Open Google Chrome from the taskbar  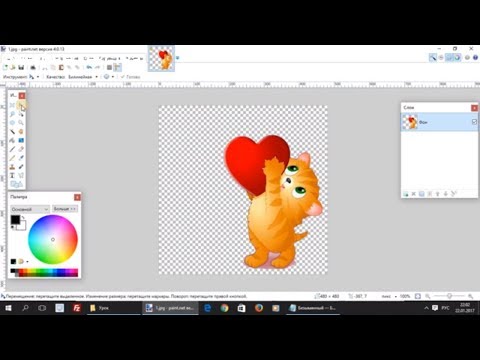coord(224,308)
